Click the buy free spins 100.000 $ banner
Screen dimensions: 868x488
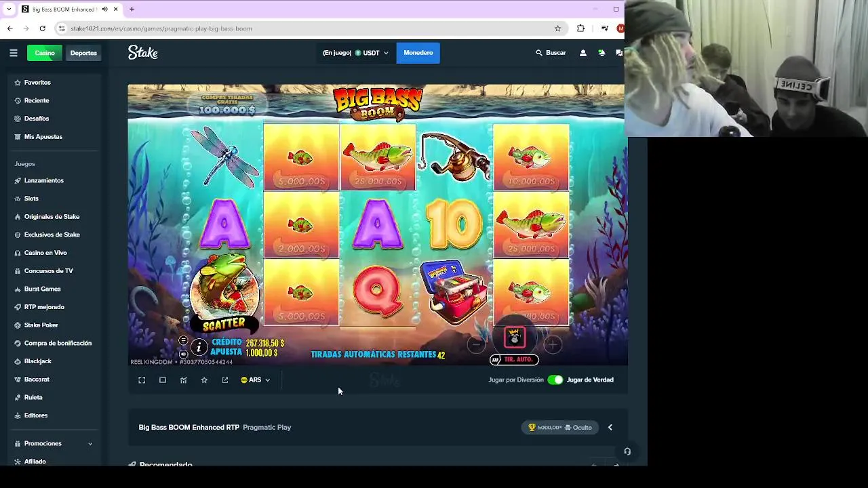pyautogui.click(x=228, y=104)
